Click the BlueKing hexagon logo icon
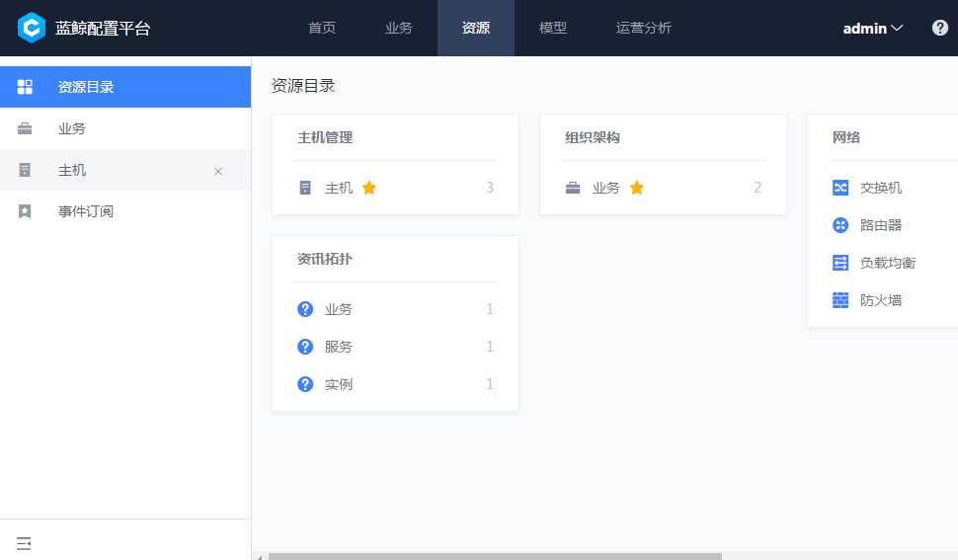Screen dimensions: 958x560 coord(32,28)
